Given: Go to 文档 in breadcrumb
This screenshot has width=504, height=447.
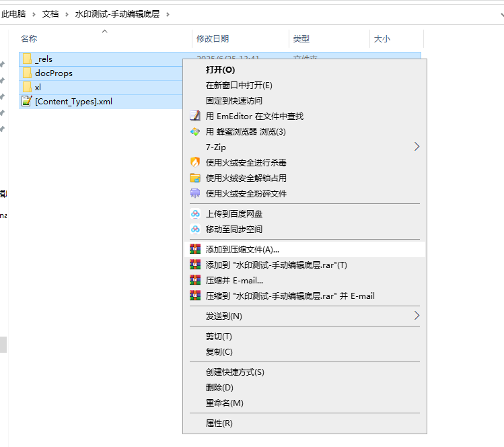Looking at the screenshot, I should click(x=50, y=14).
